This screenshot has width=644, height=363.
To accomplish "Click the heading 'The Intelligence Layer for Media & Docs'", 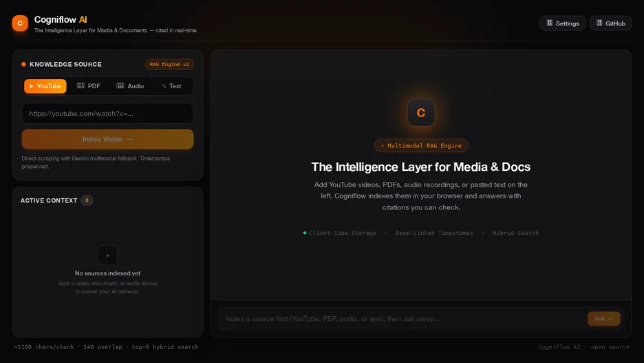I will click(x=421, y=167).
